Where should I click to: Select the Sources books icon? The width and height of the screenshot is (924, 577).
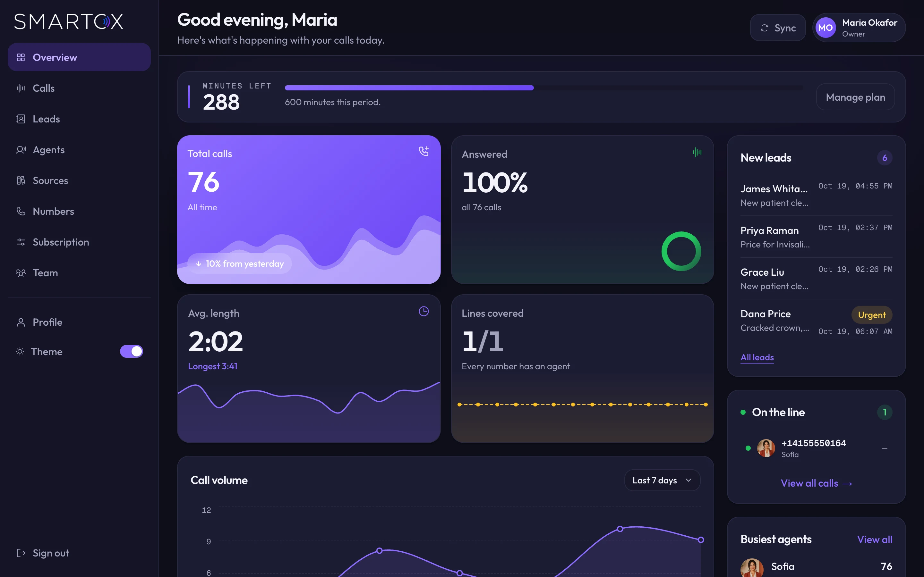click(21, 180)
